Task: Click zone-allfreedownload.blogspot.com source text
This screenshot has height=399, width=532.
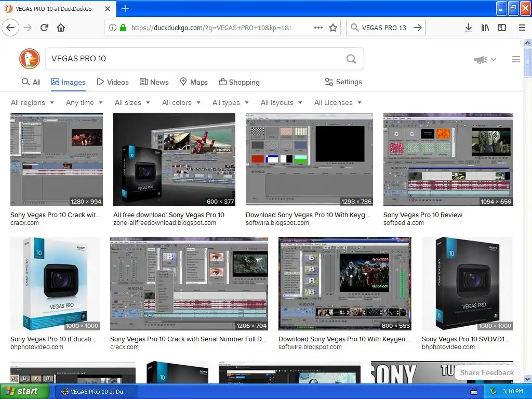Action: pos(165,223)
